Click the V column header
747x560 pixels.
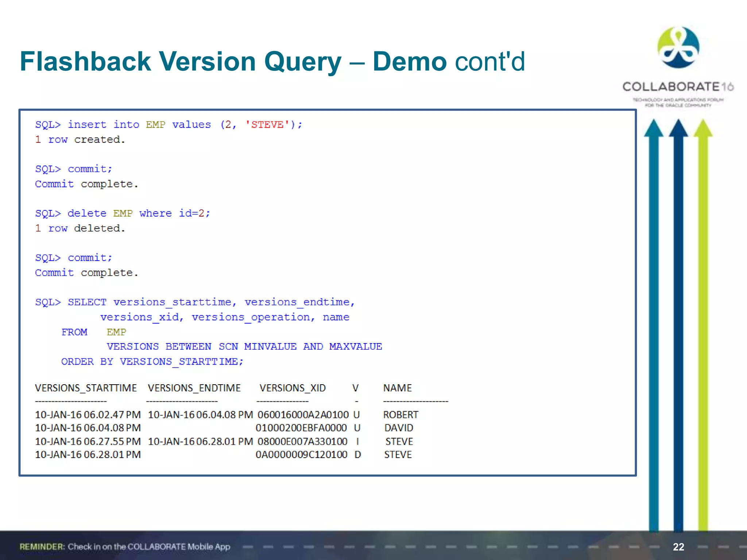pyautogui.click(x=355, y=388)
